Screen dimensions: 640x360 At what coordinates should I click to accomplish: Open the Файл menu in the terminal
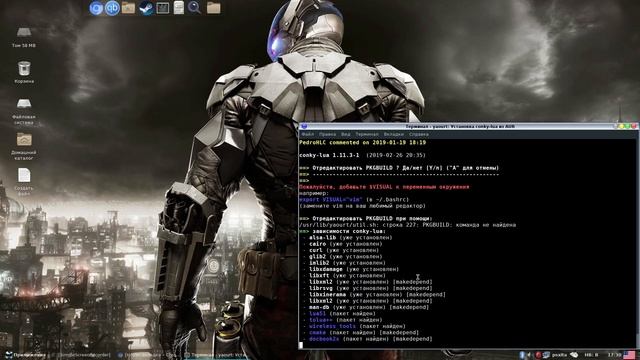click(307, 134)
